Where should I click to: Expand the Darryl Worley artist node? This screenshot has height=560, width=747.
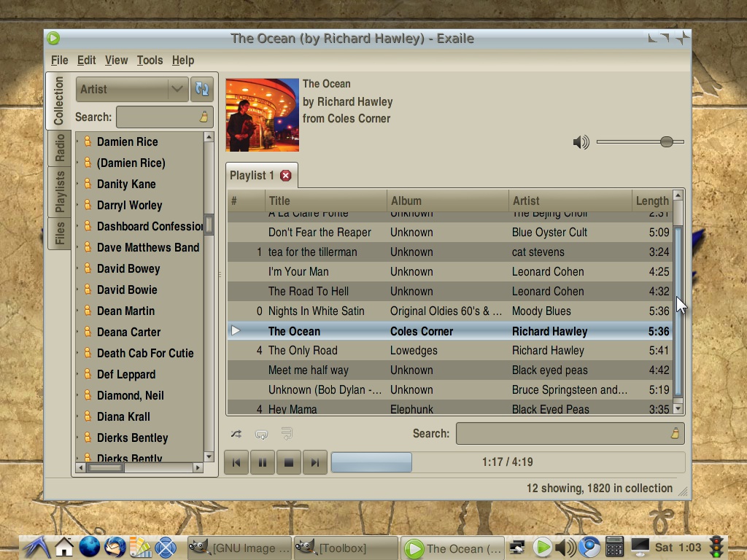pos(77,205)
